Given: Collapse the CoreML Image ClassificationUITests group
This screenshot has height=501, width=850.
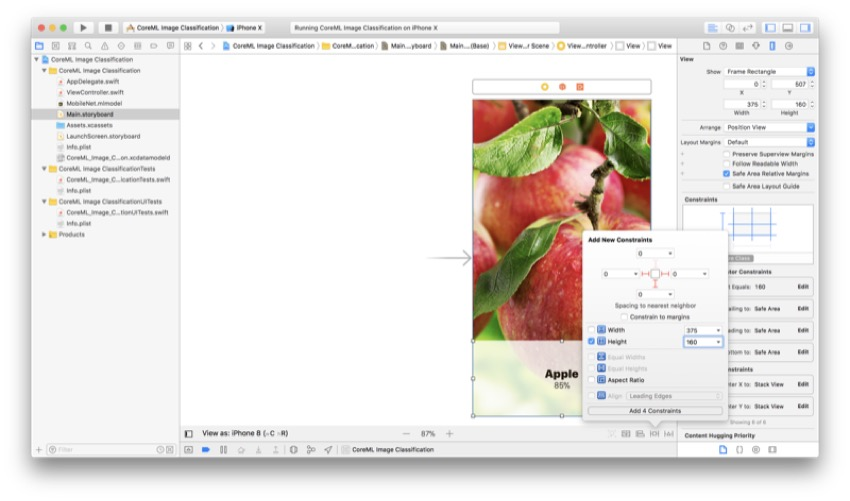Looking at the screenshot, I should click(44, 202).
